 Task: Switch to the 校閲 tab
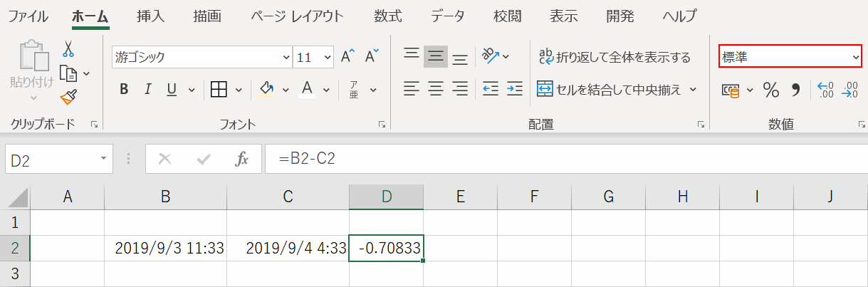click(x=508, y=16)
